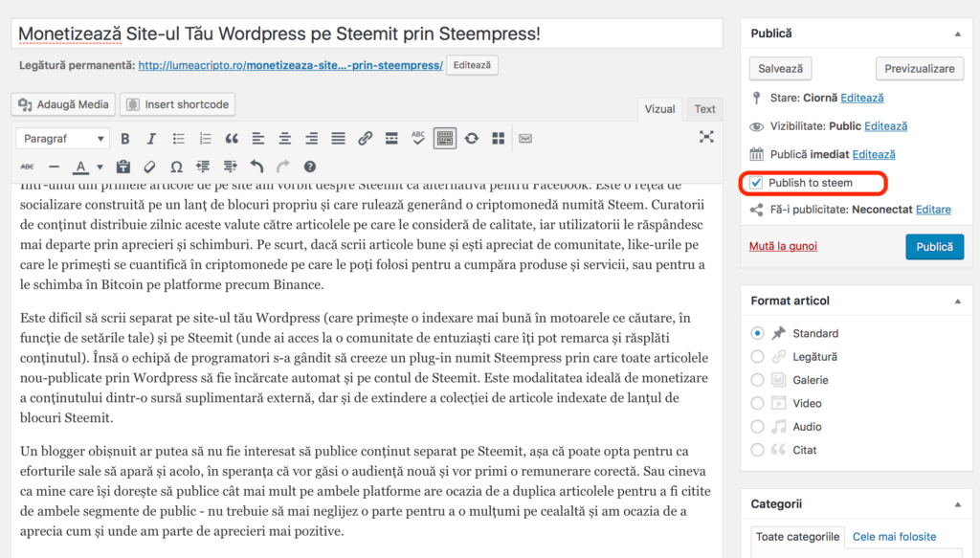Viewport: 980px width, 558px height.
Task: Click Insert shortcode button
Action: coord(177,104)
